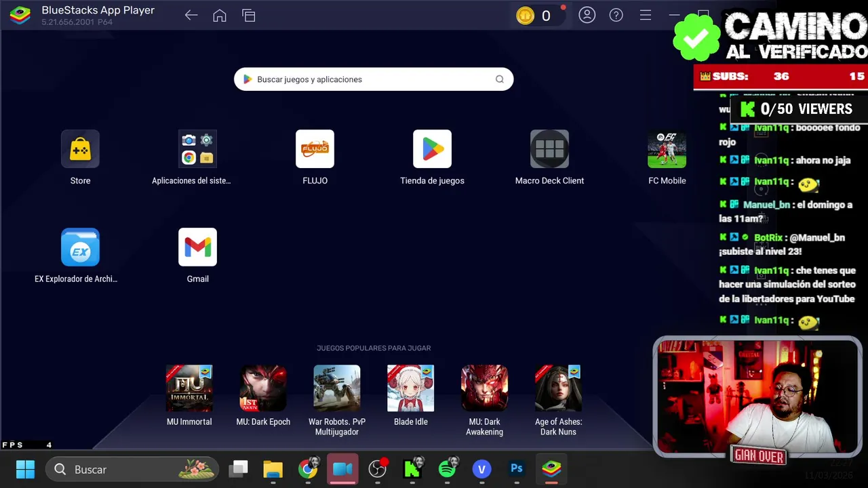Open Task View on taskbar

(x=238, y=469)
